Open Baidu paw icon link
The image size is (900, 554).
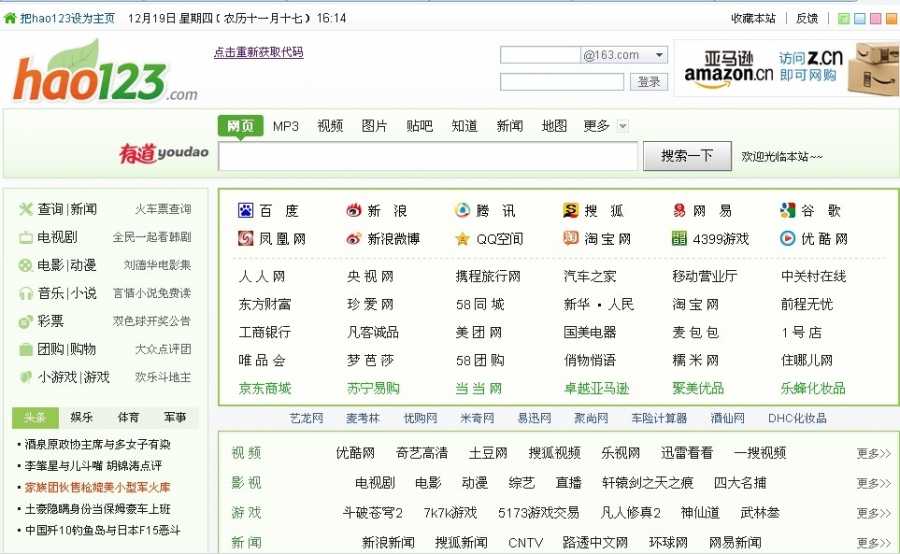[246, 211]
